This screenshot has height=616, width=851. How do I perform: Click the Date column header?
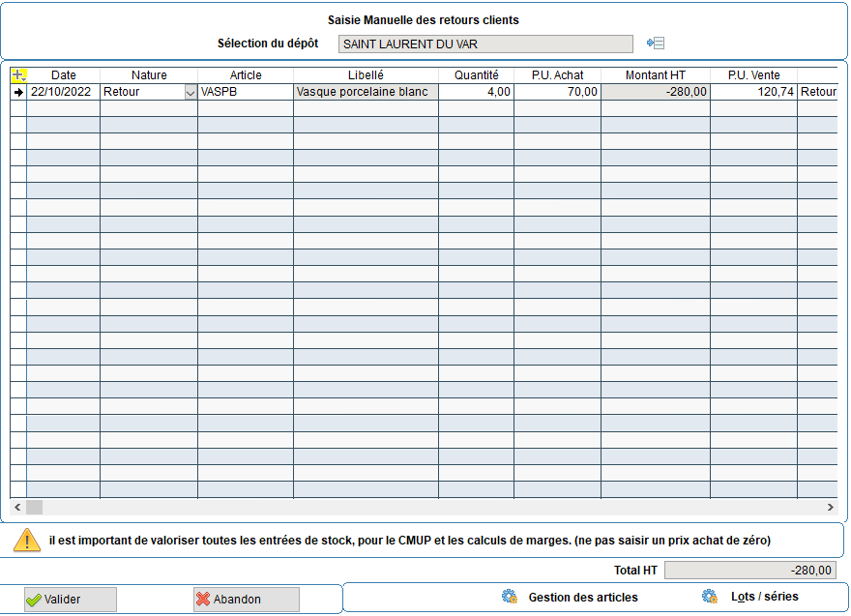pos(64,74)
